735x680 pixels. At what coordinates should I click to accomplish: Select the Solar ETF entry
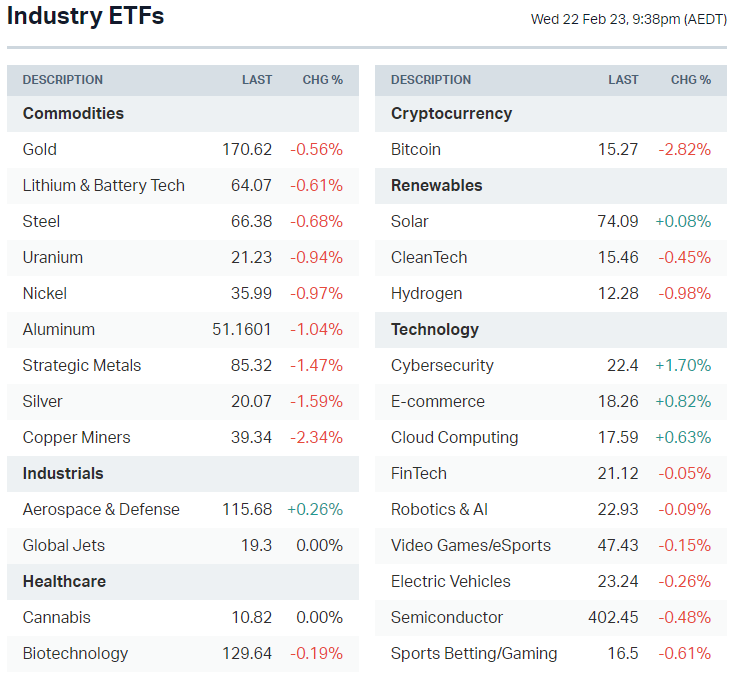(409, 221)
